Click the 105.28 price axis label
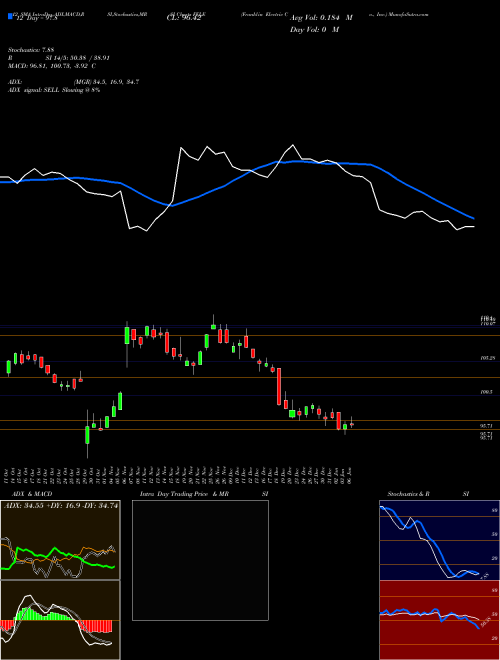The width and height of the screenshot is (500, 660). (x=488, y=358)
